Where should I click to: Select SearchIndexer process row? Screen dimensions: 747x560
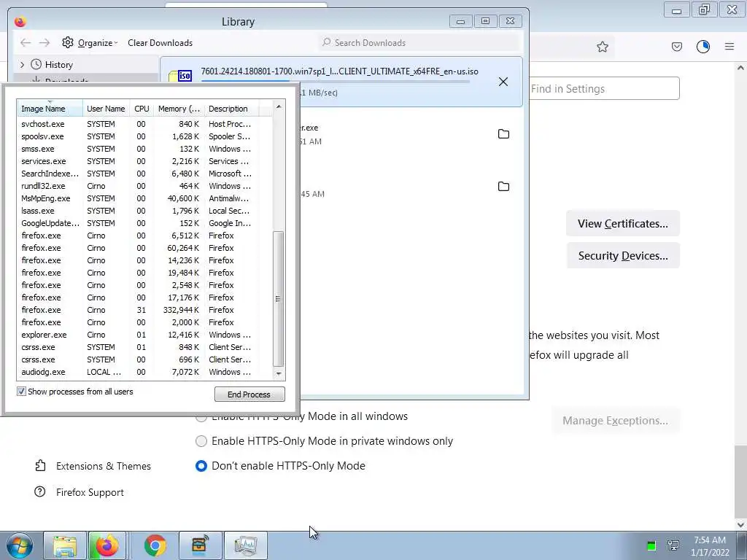144,174
